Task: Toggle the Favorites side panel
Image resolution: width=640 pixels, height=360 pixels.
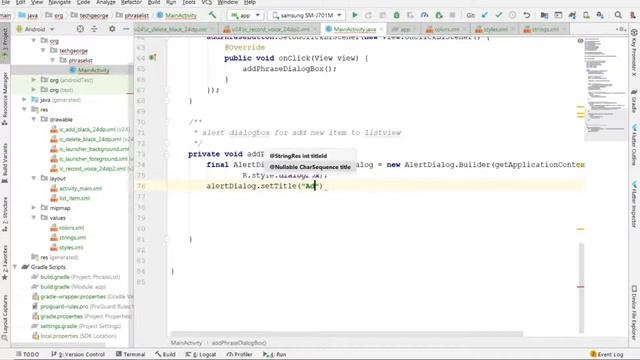Action: (x=5, y=262)
